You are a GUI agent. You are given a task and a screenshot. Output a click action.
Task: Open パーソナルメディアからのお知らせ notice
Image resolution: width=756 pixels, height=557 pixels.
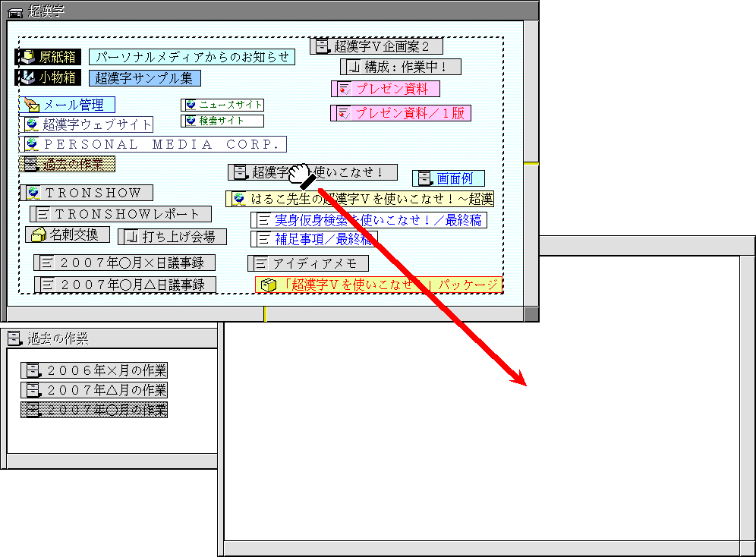[x=191, y=57]
